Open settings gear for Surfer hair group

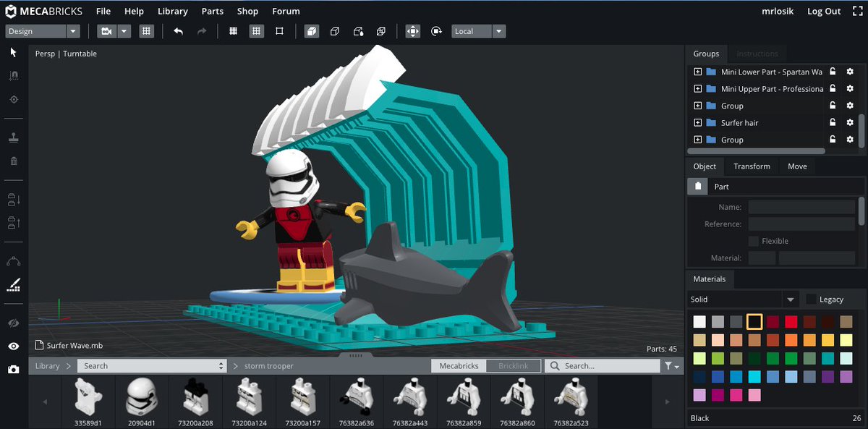(x=850, y=122)
